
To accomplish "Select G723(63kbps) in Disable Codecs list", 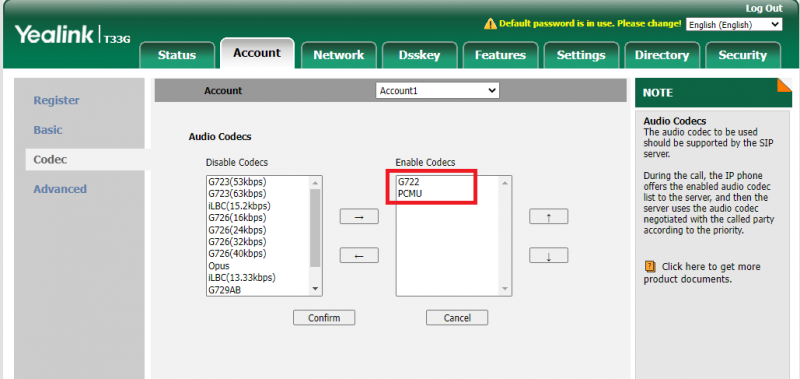I will pos(237,194).
